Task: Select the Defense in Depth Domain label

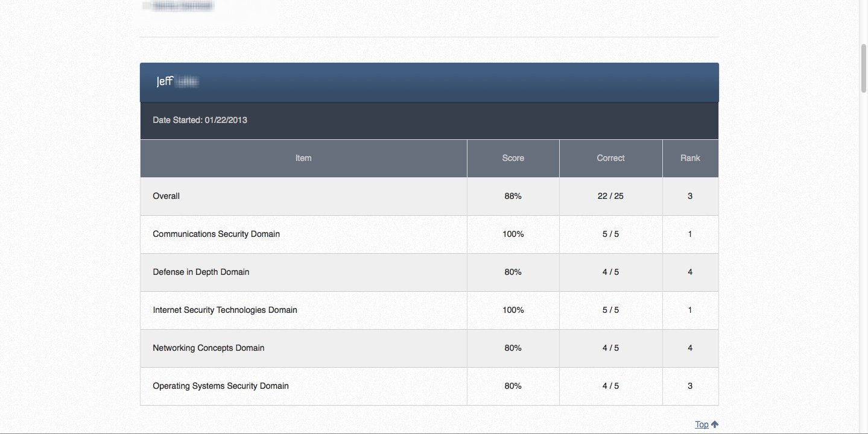Action: tap(201, 272)
